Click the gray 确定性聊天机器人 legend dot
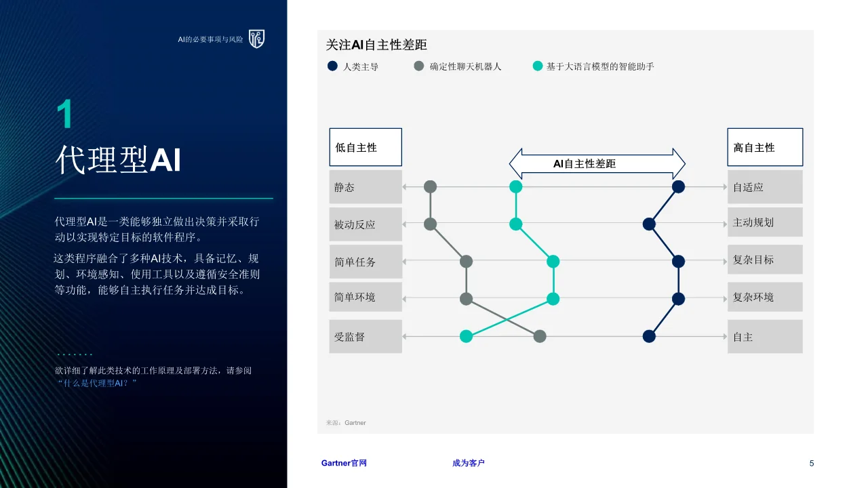 pos(419,66)
